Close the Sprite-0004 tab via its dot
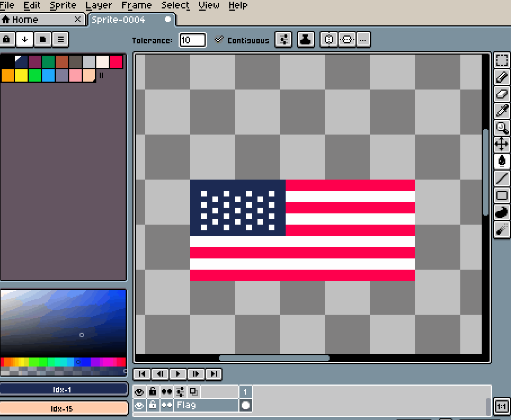 (x=167, y=19)
